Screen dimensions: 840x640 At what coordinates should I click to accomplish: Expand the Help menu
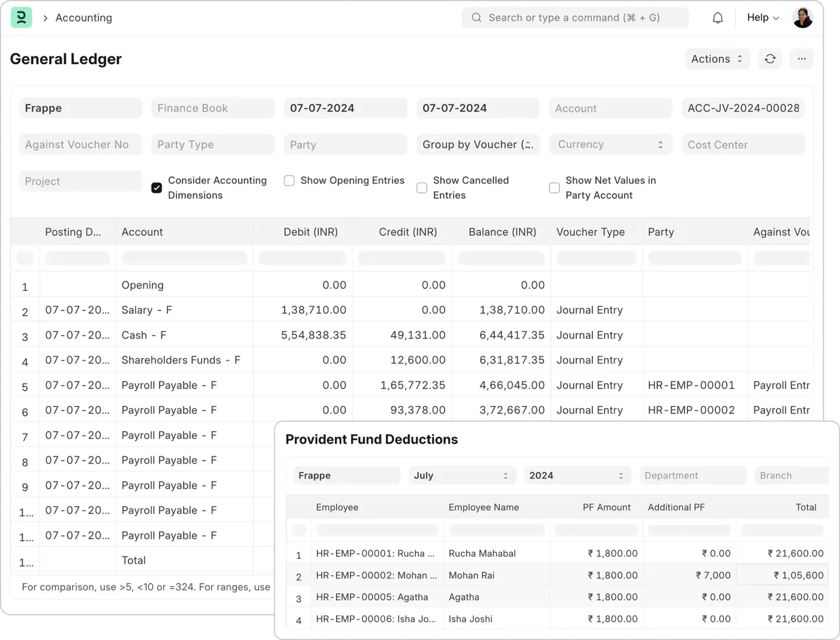coord(763,18)
